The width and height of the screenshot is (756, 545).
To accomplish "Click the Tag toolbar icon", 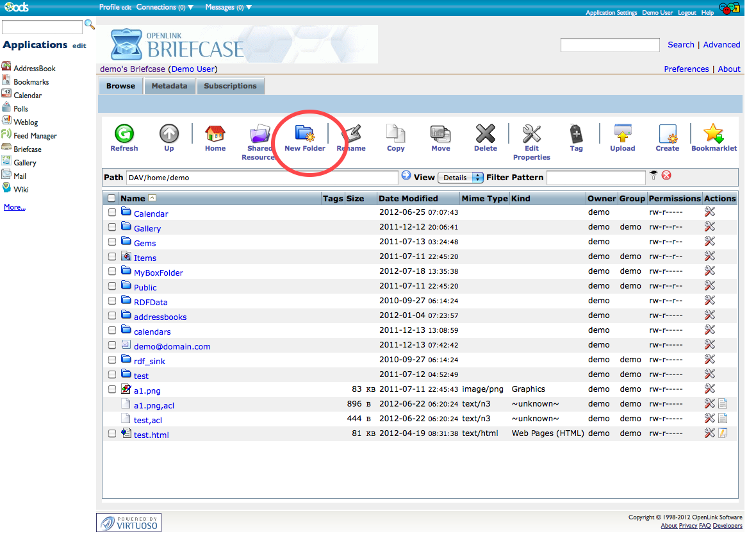I will coord(576,134).
